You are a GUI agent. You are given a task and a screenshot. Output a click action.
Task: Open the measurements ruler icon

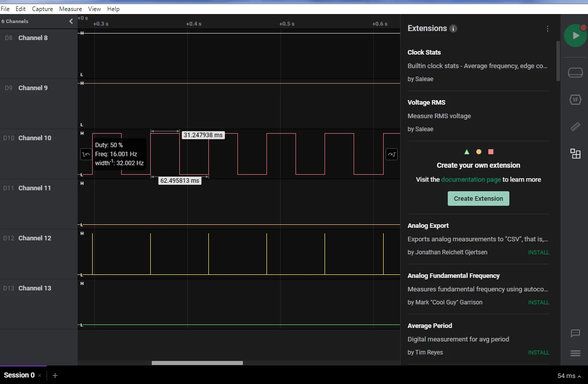pyautogui.click(x=575, y=127)
